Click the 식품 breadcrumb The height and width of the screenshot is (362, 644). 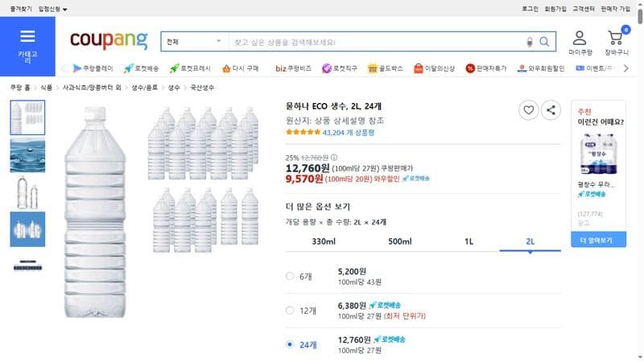coord(46,88)
